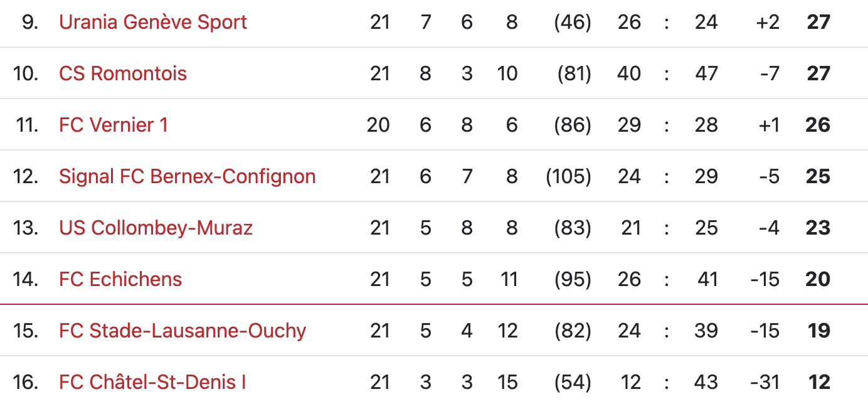868x404 pixels.
Task: Open the US Collombey-Muraz team link
Action: (156, 228)
